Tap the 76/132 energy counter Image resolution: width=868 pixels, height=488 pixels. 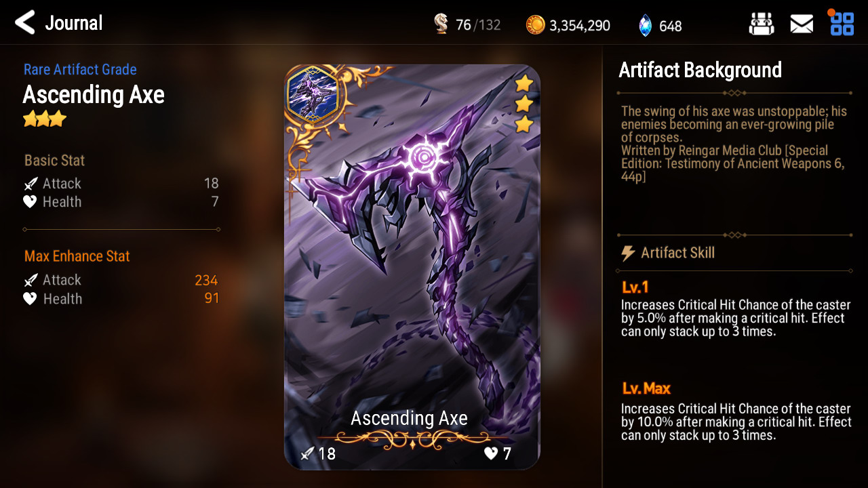tap(478, 25)
